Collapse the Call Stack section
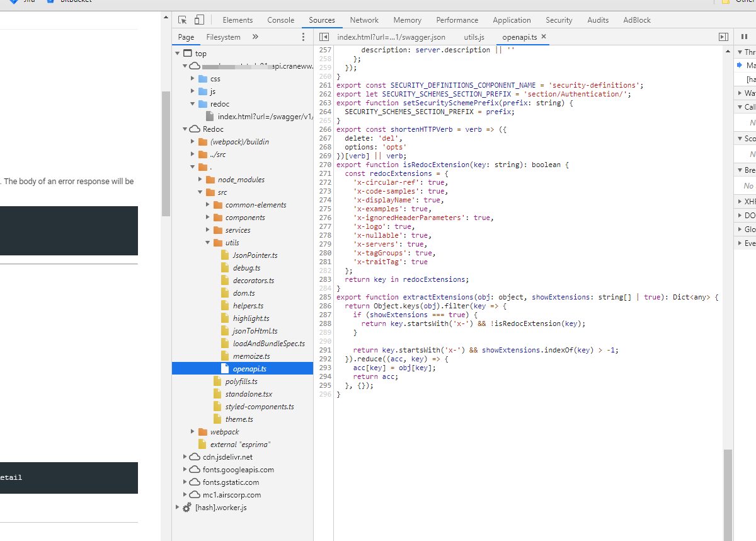The height and width of the screenshot is (541, 756). coord(740,107)
